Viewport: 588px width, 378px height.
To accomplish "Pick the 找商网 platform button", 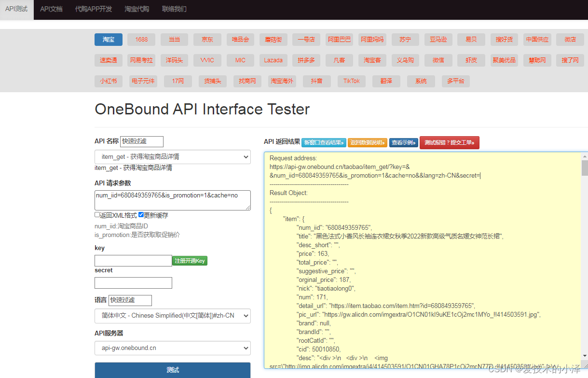I will pyautogui.click(x=247, y=81).
